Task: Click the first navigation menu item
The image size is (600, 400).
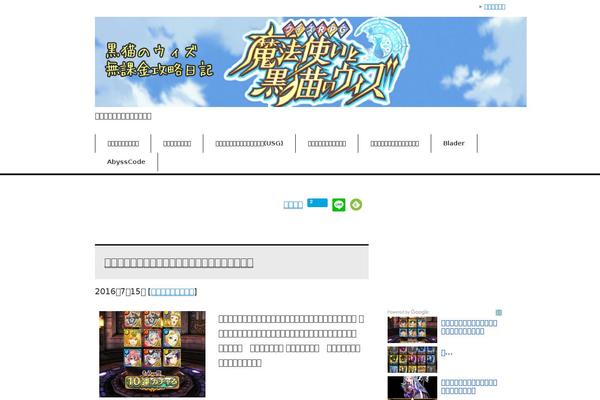Action: click(123, 143)
